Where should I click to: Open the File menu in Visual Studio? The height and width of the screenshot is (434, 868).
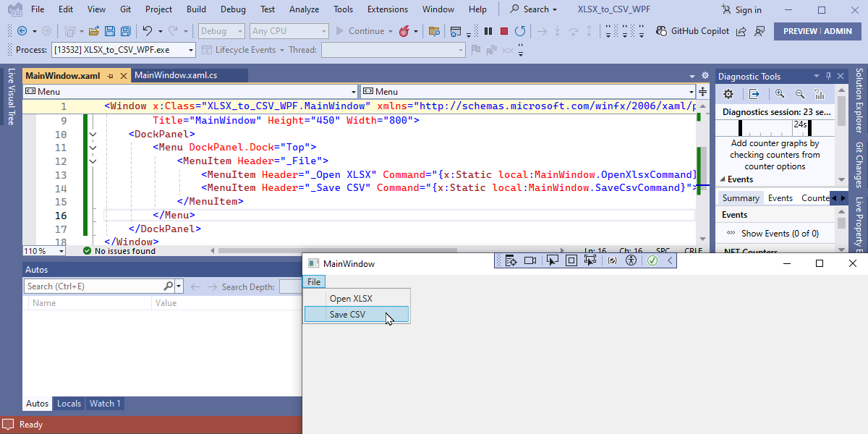(38, 9)
